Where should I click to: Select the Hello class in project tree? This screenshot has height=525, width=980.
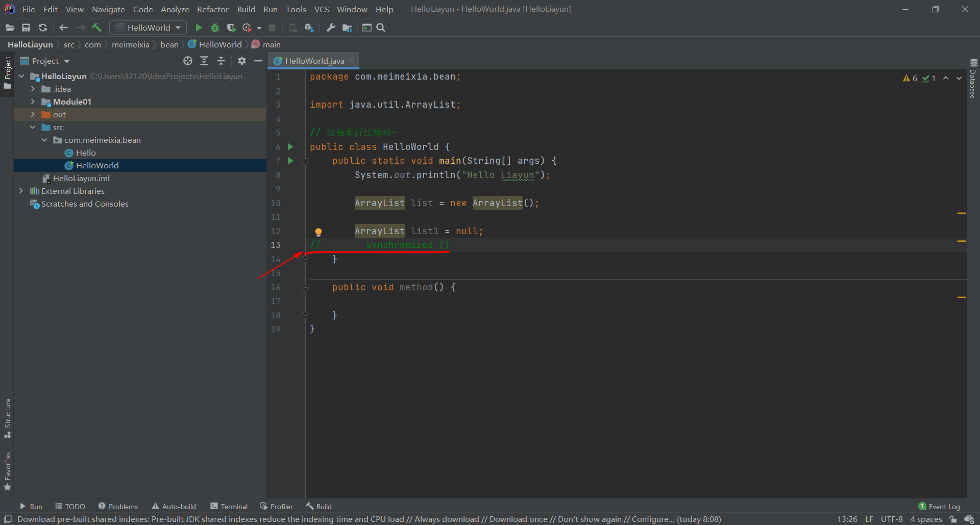86,153
